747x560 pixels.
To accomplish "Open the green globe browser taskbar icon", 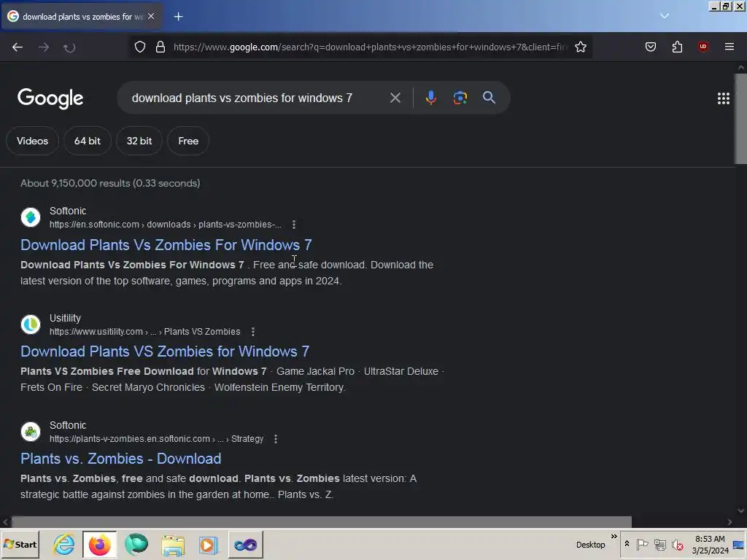I will [136, 545].
